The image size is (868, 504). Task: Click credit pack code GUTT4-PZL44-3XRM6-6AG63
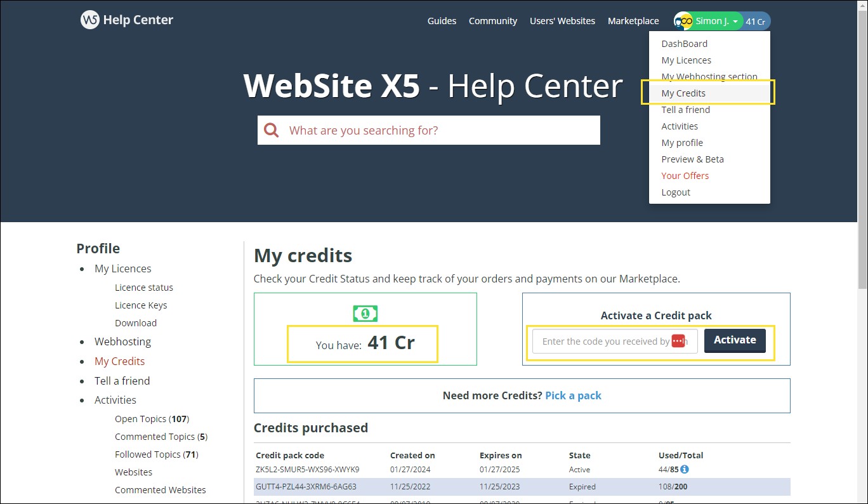pos(306,487)
